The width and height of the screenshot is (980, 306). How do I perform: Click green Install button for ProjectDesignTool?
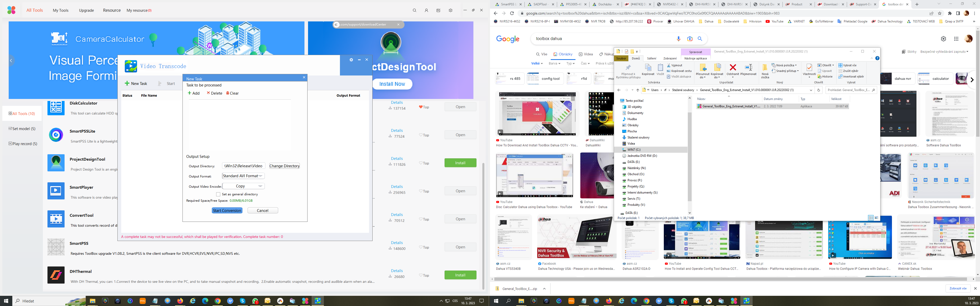460,163
